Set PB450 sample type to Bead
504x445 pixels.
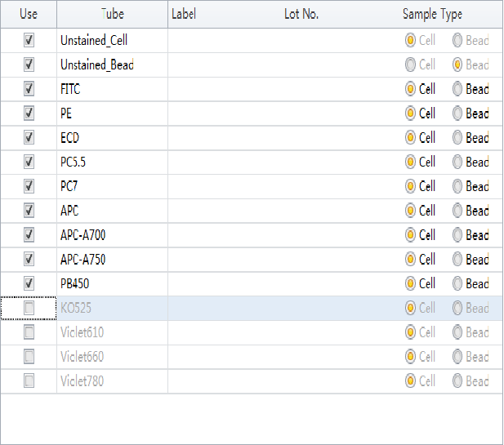457,283
